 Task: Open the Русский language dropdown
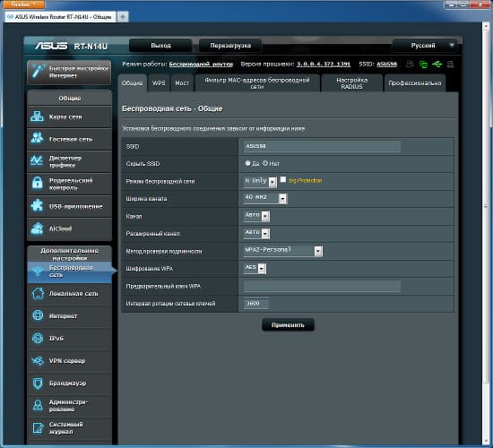pyautogui.click(x=427, y=46)
